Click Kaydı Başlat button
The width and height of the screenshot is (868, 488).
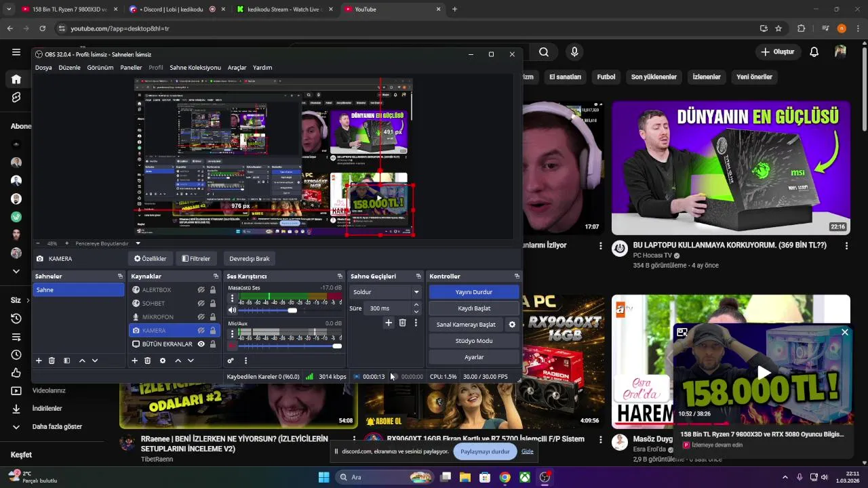point(474,308)
